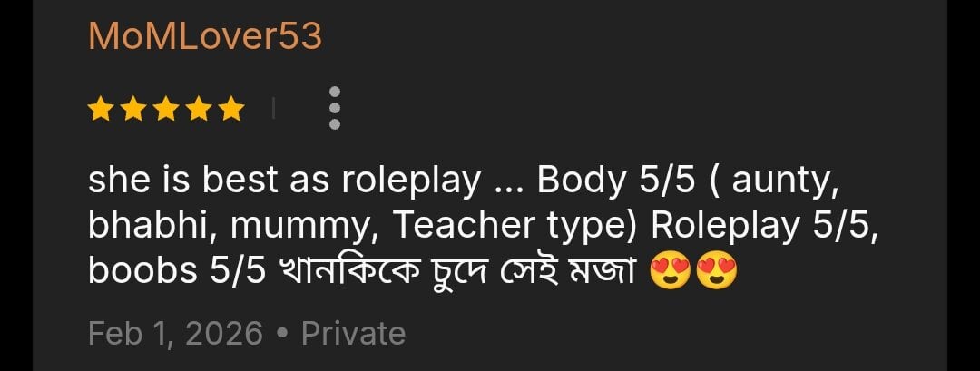Screen dimensions: 980x371
Task: Select the review's first line starting 'she is best'
Action: [463, 181]
